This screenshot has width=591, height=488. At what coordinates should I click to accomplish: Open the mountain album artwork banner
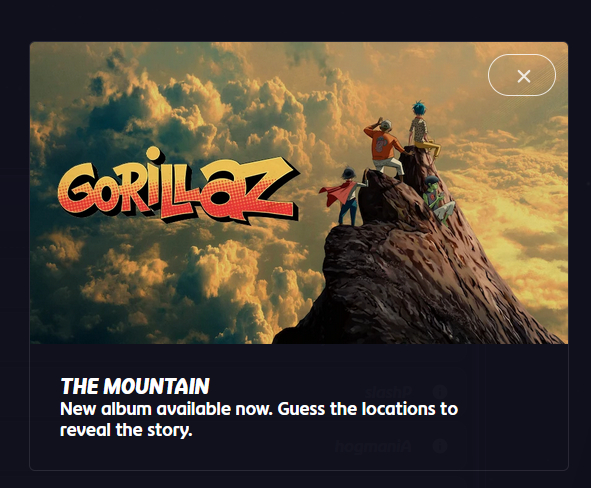[299, 193]
